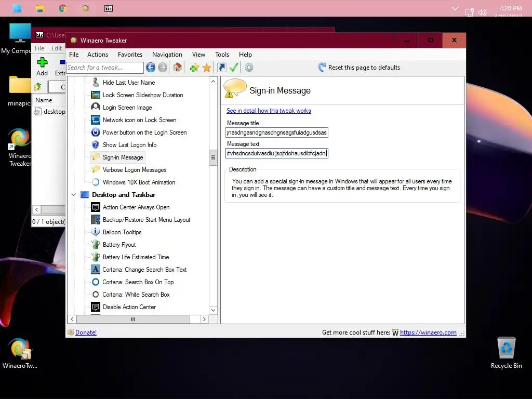This screenshot has width=532, height=399.
Task: Click the Battery Flyout icon
Action: (96, 244)
